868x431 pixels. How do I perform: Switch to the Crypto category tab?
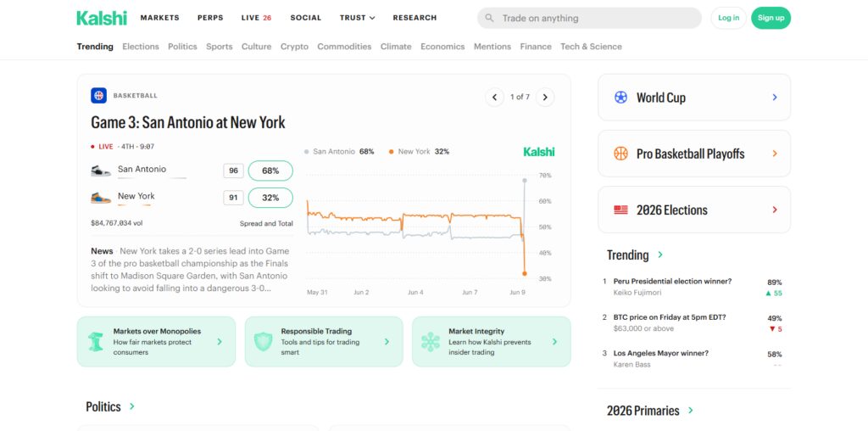click(x=294, y=47)
